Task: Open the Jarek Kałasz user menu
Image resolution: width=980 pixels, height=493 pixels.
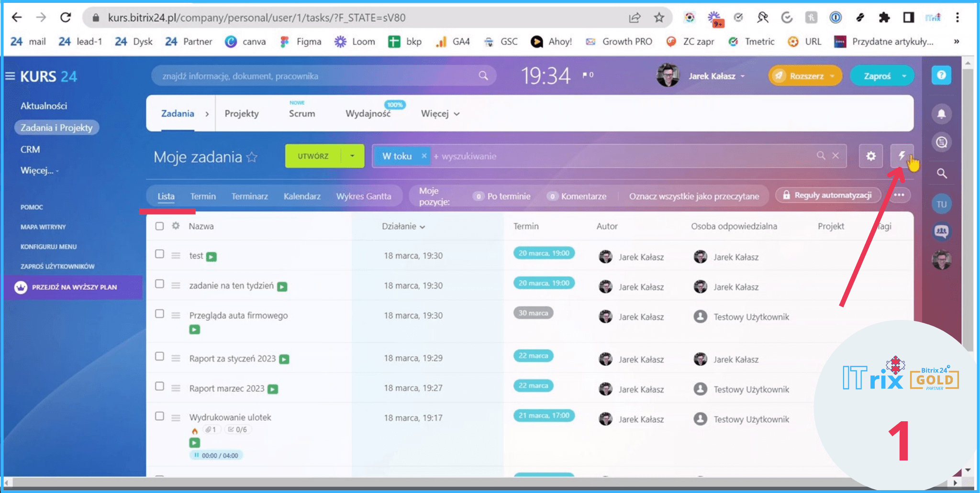Action: (x=716, y=76)
